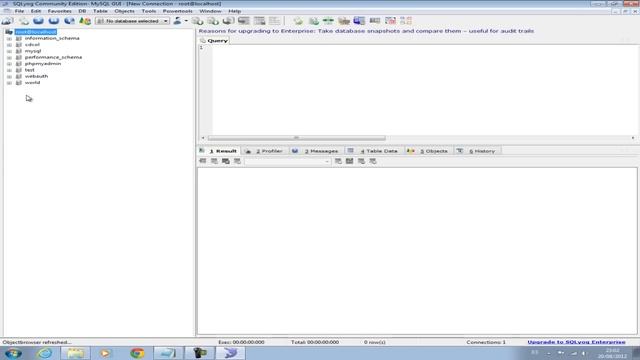Click the 'Connections: 1' status bar text
This screenshot has height=360, width=640.
(x=486, y=342)
